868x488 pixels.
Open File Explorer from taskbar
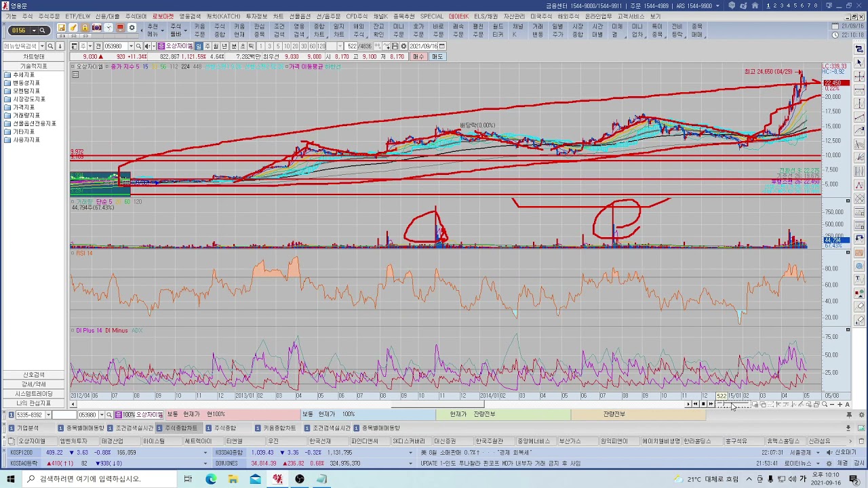(233, 479)
